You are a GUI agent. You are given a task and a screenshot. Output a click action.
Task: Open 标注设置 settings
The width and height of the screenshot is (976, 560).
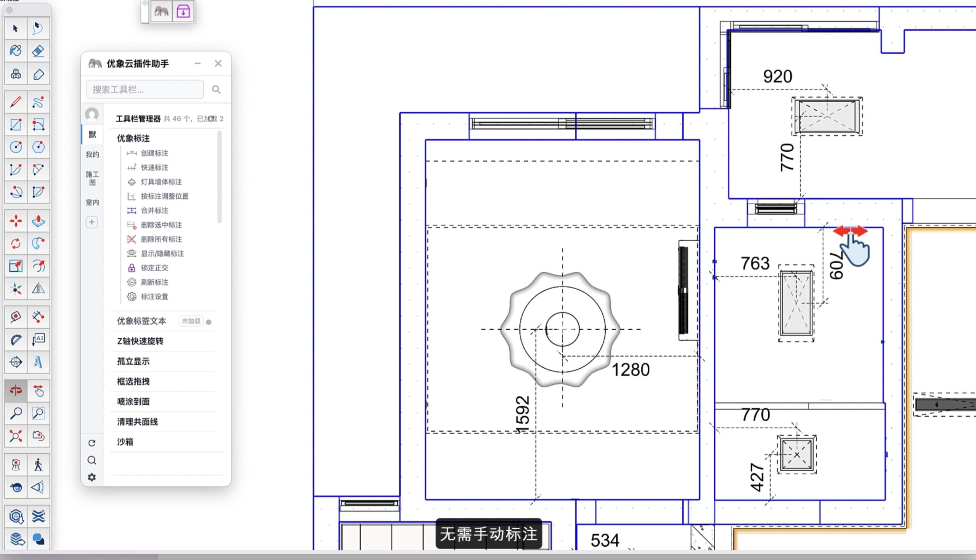pos(148,296)
